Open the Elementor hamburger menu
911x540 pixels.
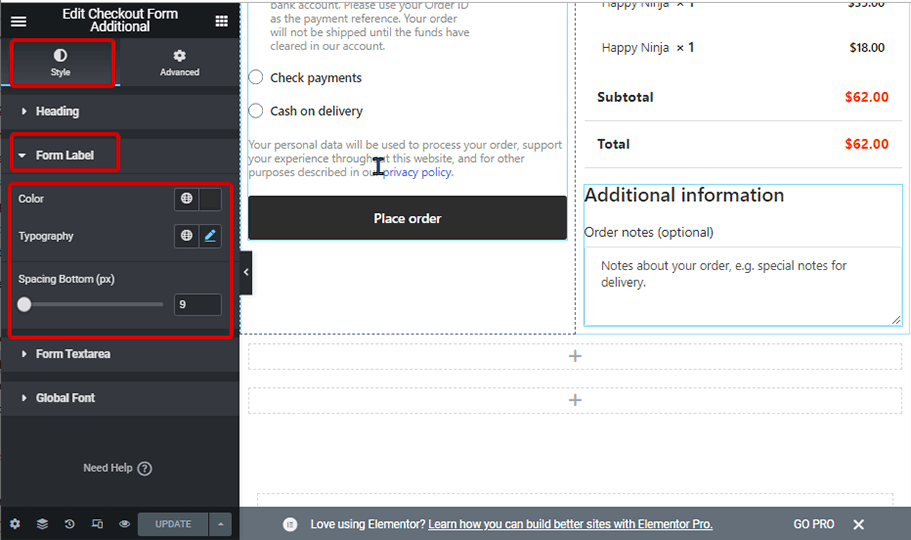[19, 22]
